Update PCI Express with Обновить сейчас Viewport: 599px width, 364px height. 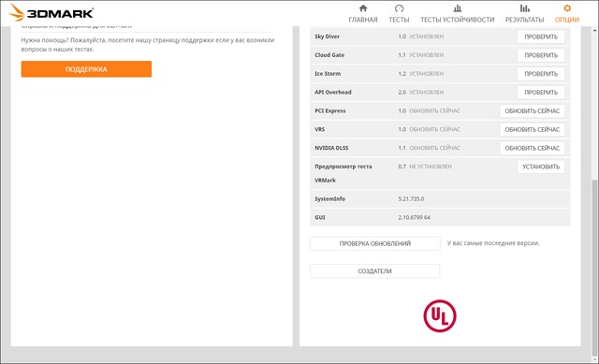533,111
